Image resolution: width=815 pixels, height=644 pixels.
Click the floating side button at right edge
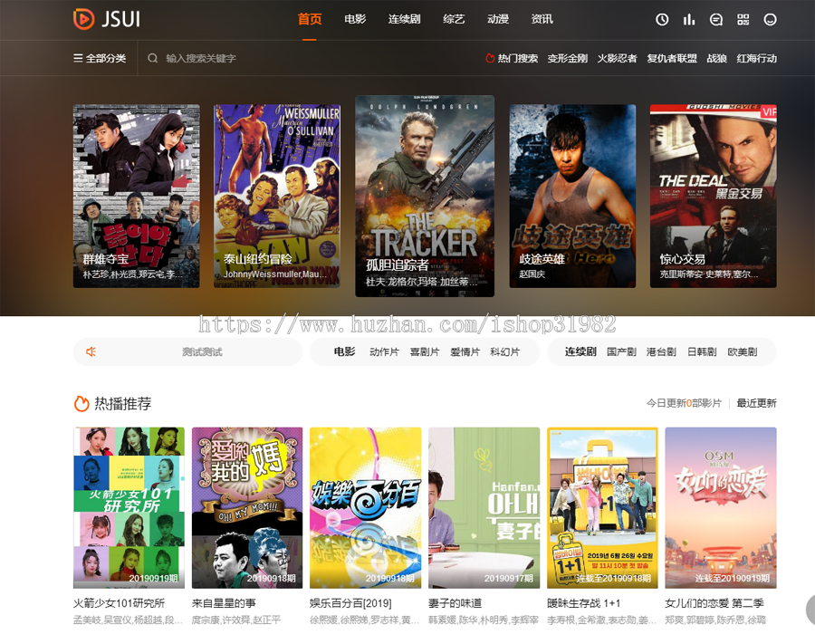pos(810,610)
